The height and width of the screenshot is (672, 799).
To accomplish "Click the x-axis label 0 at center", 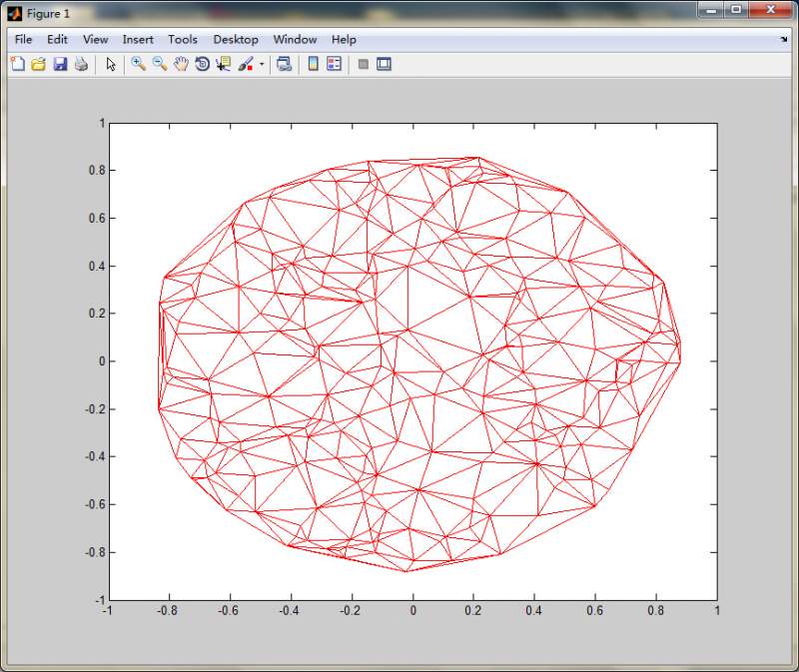I will [x=413, y=610].
